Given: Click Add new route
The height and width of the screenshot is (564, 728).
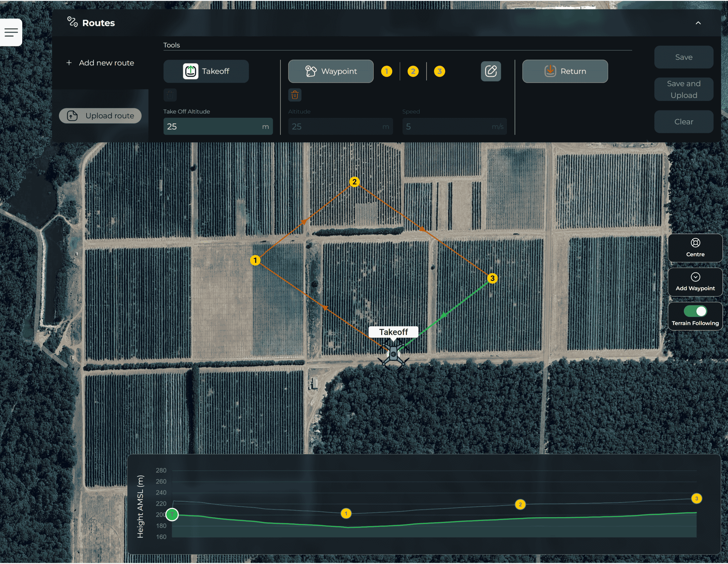Looking at the screenshot, I should [100, 63].
